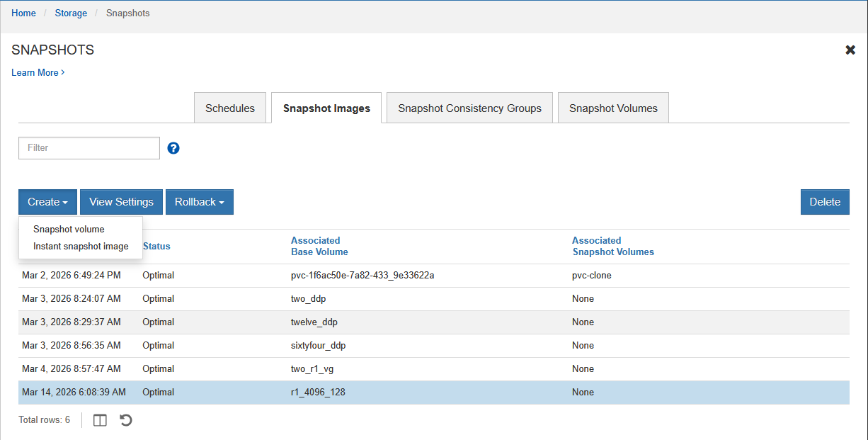The image size is (868, 440).
Task: Go to Home in the breadcrumb
Action: (x=23, y=13)
